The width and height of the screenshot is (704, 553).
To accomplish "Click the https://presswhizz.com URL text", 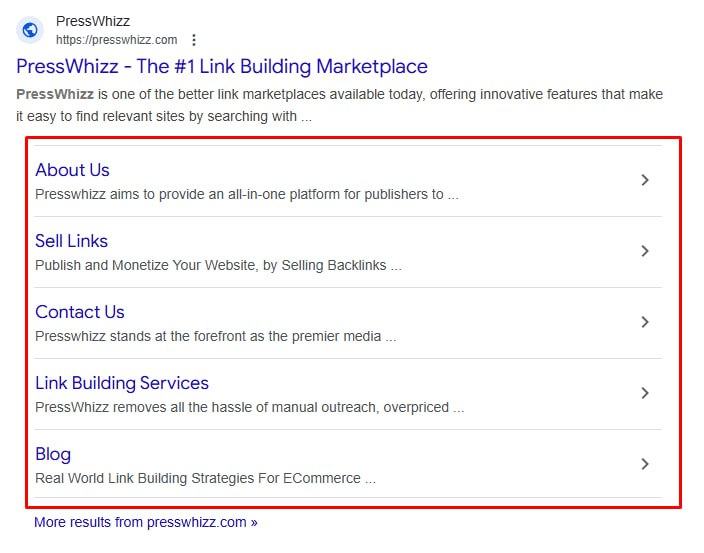I will pyautogui.click(x=116, y=40).
